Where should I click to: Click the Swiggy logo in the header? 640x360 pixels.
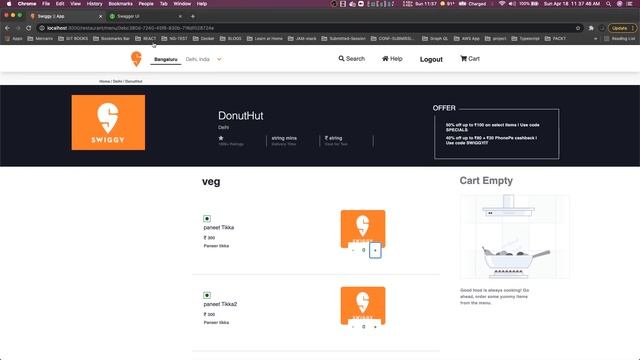[136, 59]
